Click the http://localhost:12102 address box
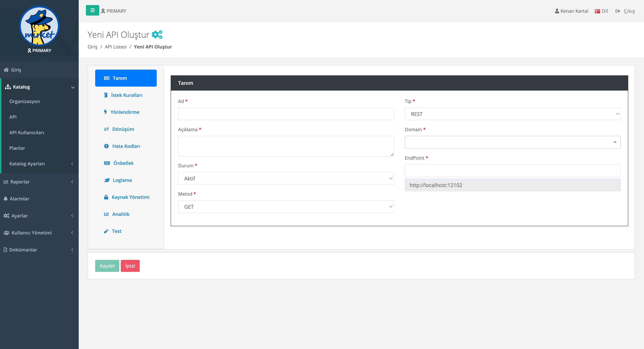644x349 pixels. click(x=513, y=185)
